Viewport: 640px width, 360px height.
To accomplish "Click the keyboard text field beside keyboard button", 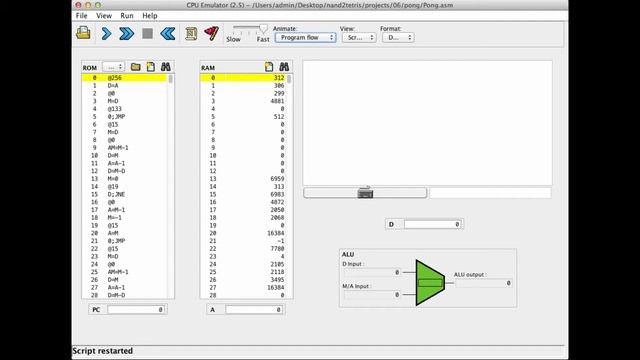I will click(x=490, y=193).
